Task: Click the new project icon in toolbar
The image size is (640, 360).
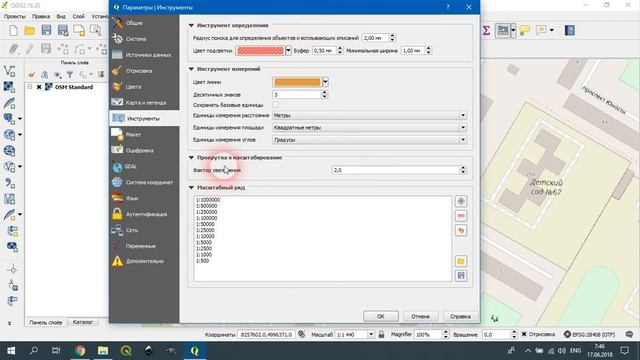Action: click(x=13, y=30)
